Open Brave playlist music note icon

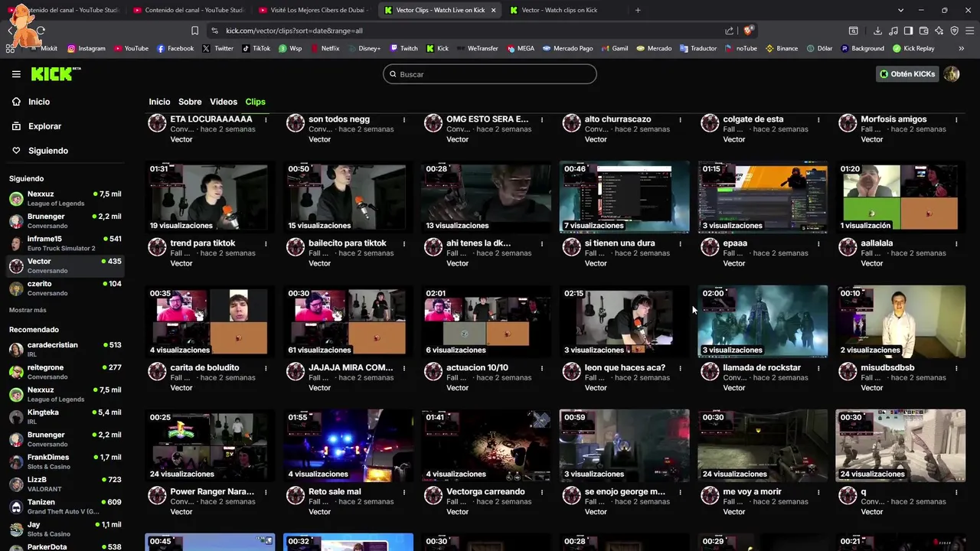tap(893, 31)
